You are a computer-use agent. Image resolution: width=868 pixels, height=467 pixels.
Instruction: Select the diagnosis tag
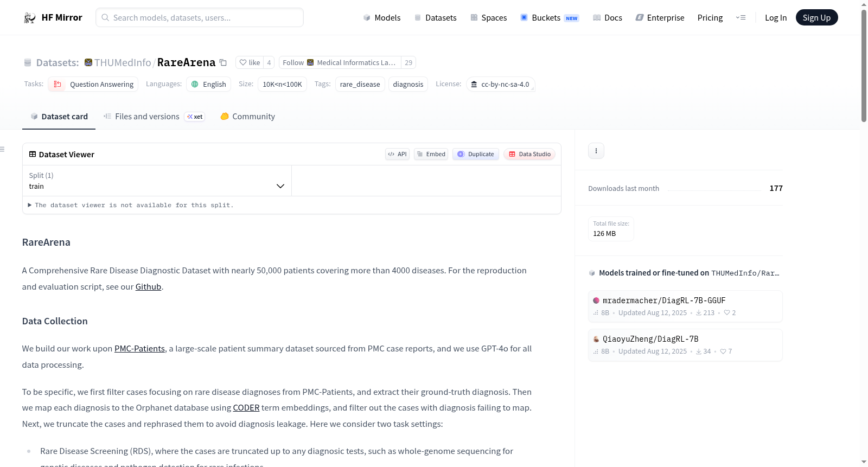click(x=408, y=85)
